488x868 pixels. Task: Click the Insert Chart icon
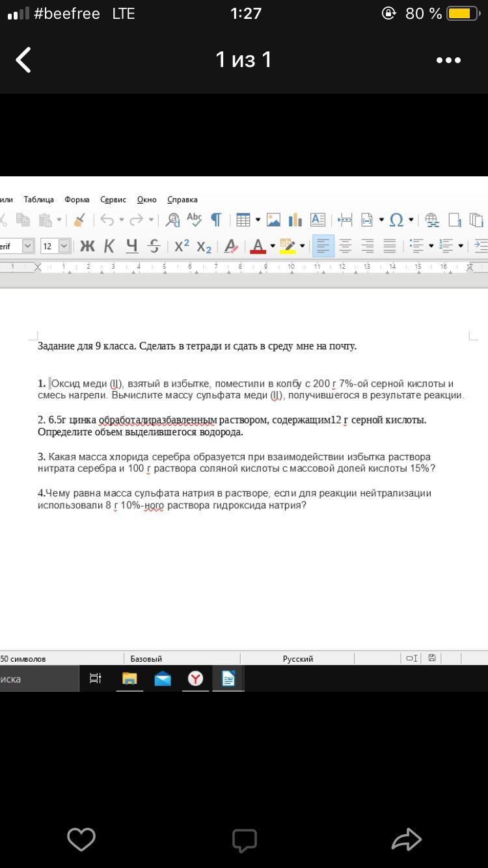coord(295,220)
